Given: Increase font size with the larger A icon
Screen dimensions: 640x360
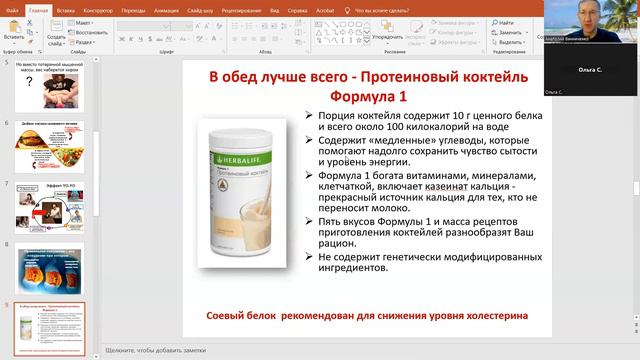Looking at the screenshot, I should (198, 26).
